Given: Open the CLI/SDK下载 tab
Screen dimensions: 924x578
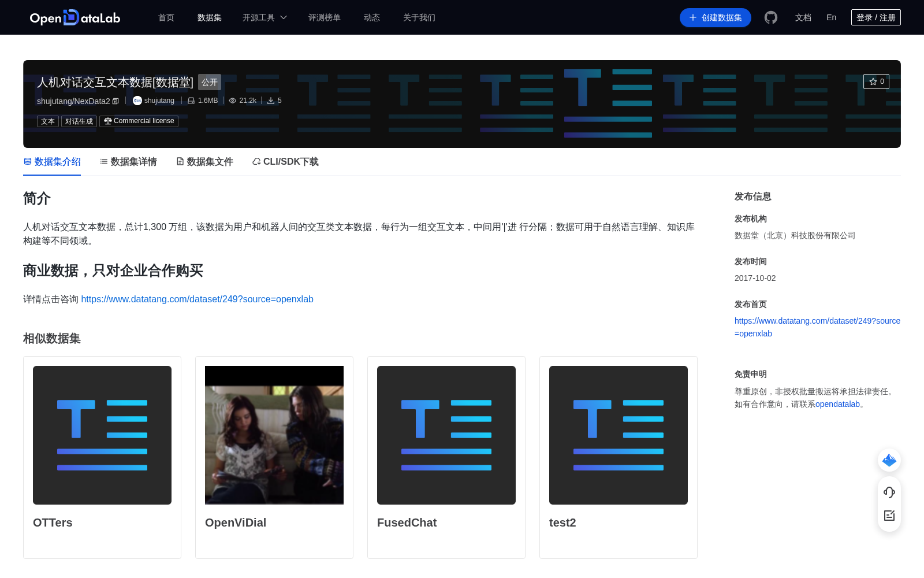Looking at the screenshot, I should [285, 162].
